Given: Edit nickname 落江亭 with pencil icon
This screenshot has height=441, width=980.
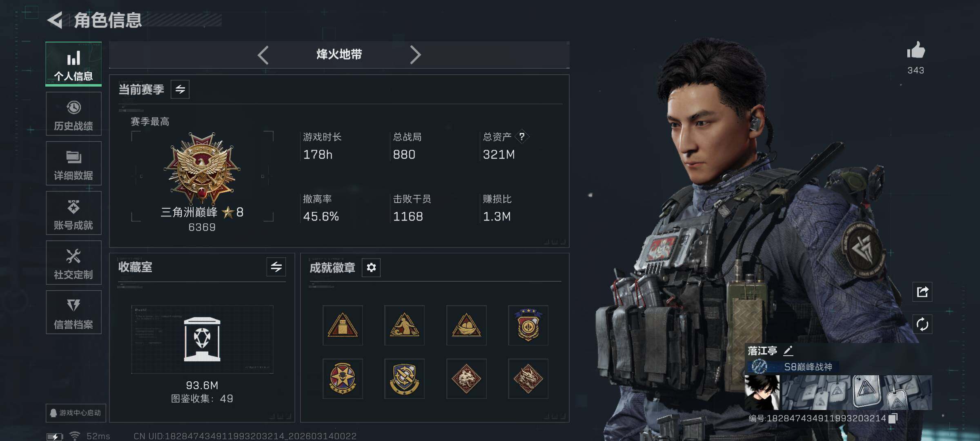Looking at the screenshot, I should [x=788, y=350].
